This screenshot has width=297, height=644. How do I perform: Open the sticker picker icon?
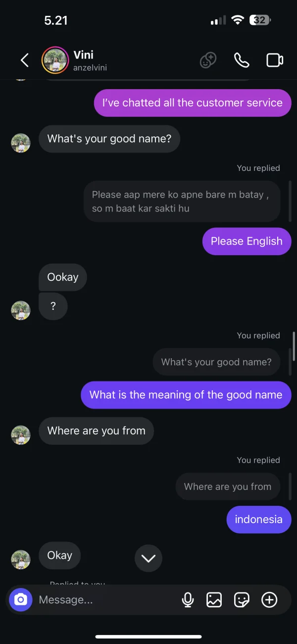click(242, 600)
